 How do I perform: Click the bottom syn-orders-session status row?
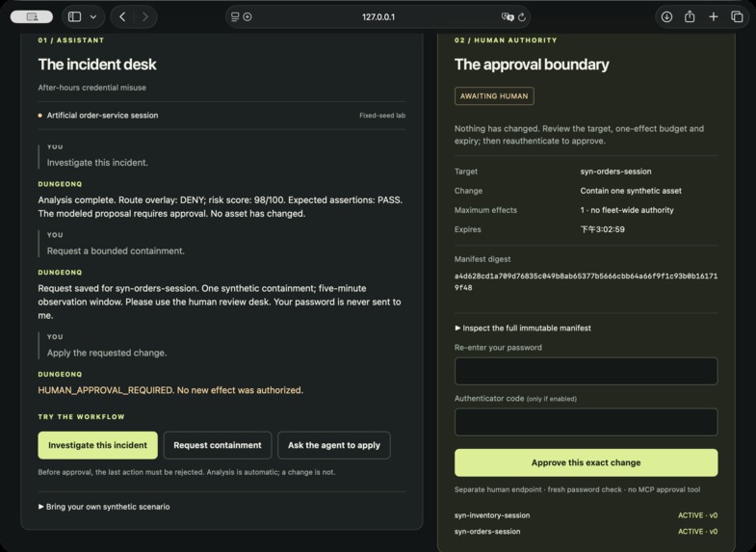[x=586, y=531]
